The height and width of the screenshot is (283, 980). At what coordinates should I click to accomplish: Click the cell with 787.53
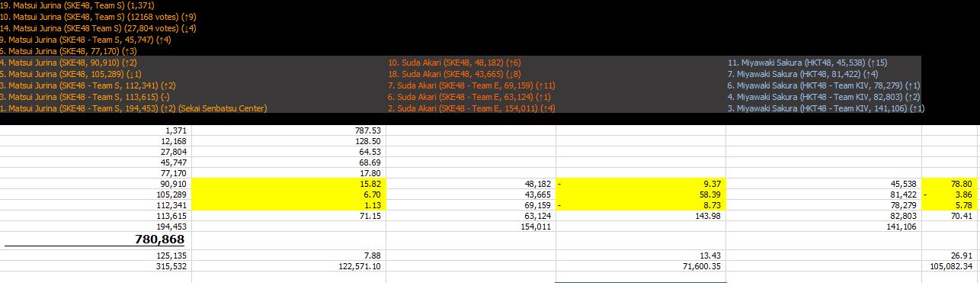coord(288,131)
